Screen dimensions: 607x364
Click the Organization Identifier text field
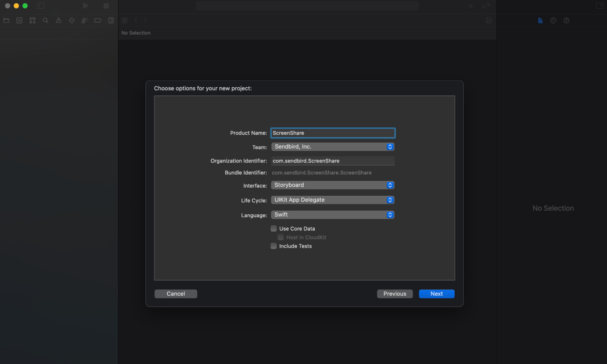(x=333, y=161)
